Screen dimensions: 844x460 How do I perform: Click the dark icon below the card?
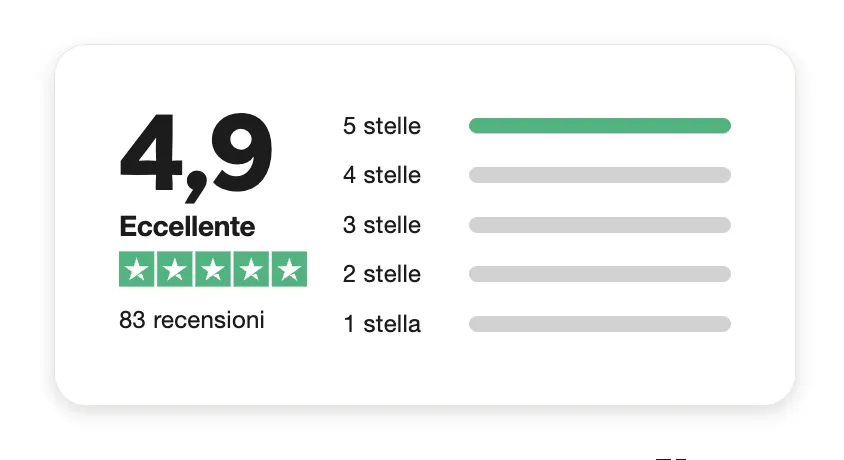(x=671, y=458)
